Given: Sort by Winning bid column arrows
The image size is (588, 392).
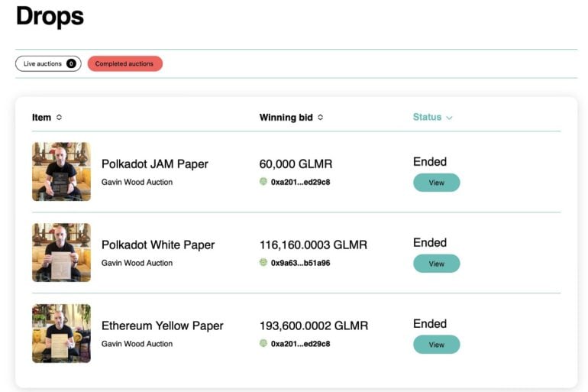Looking at the screenshot, I should pyautogui.click(x=320, y=118).
